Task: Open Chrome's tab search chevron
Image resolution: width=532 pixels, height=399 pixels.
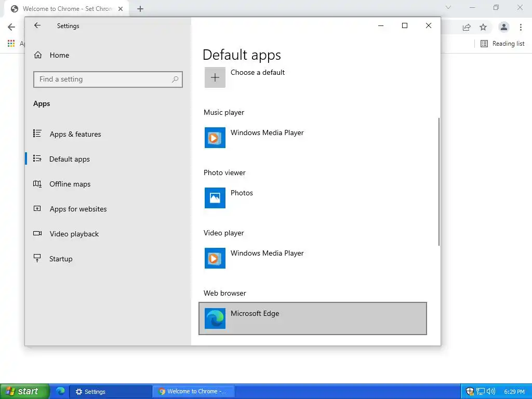Action: [x=448, y=7]
